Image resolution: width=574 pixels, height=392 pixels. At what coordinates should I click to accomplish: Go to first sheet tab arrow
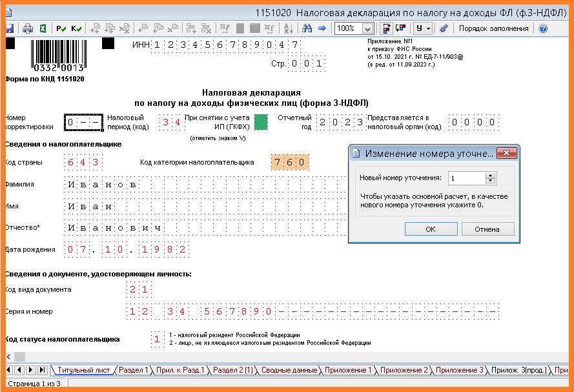[x=9, y=370]
